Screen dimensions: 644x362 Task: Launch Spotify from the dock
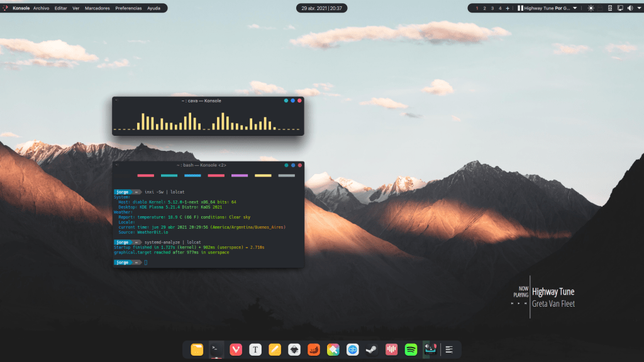411,349
